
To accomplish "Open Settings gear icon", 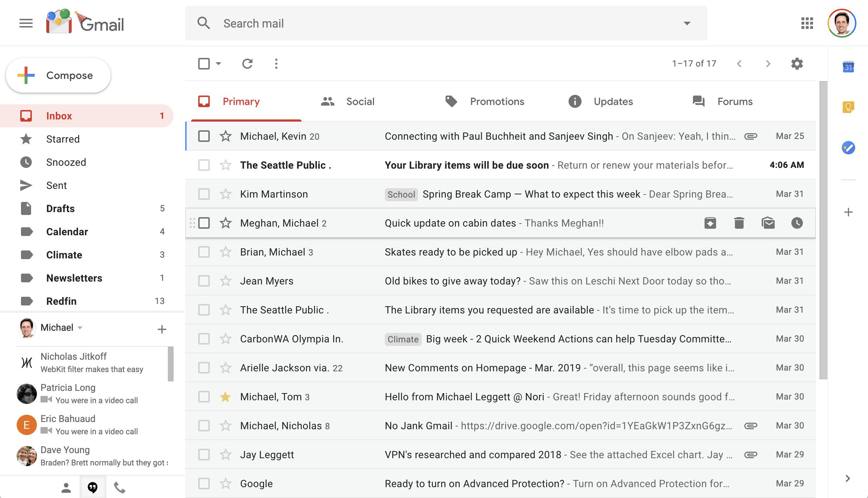I will [797, 64].
